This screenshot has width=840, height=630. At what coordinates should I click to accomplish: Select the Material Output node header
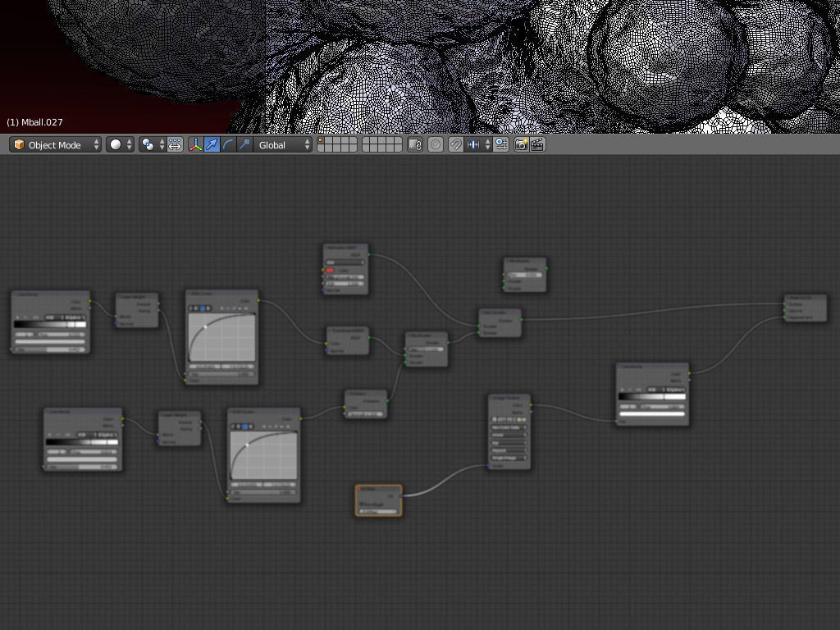coord(806,297)
